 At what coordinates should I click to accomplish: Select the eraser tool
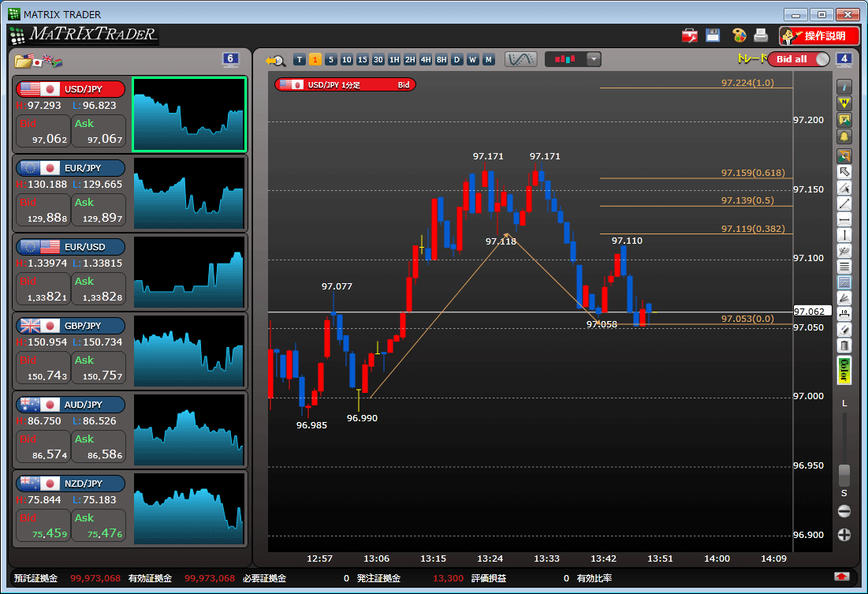coord(844,331)
